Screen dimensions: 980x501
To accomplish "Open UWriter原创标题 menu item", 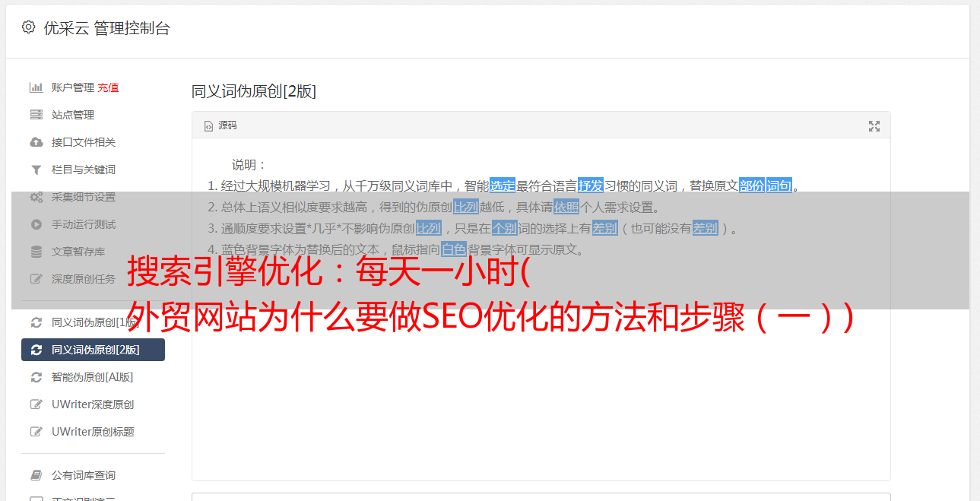I will click(93, 432).
